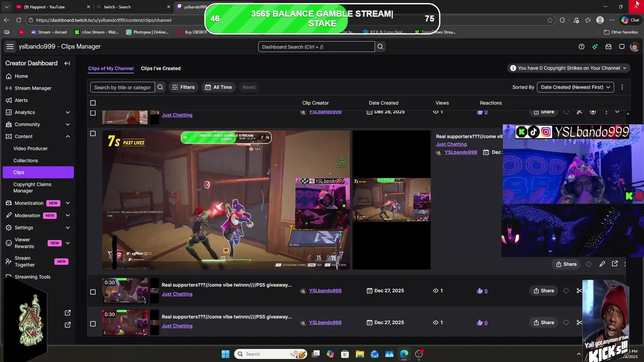Image resolution: width=644 pixels, height=362 pixels.
Task: Click Share on last Dec 27 clip
Action: point(543,322)
